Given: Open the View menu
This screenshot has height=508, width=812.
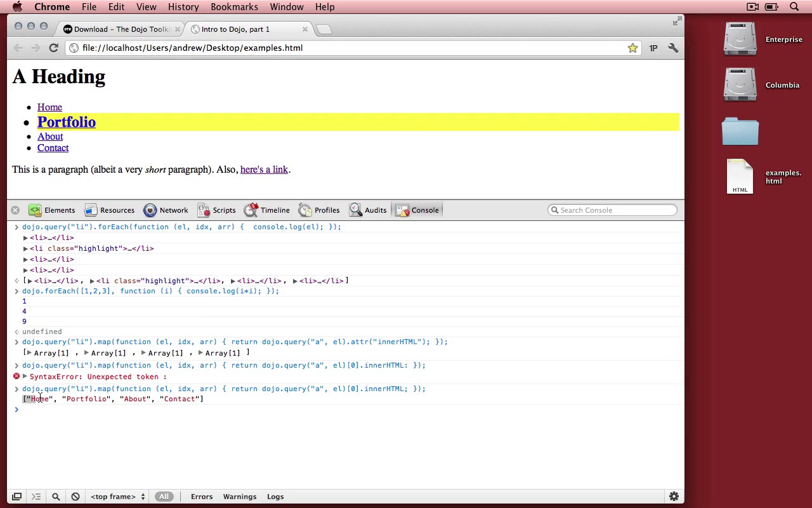Looking at the screenshot, I should (146, 7).
